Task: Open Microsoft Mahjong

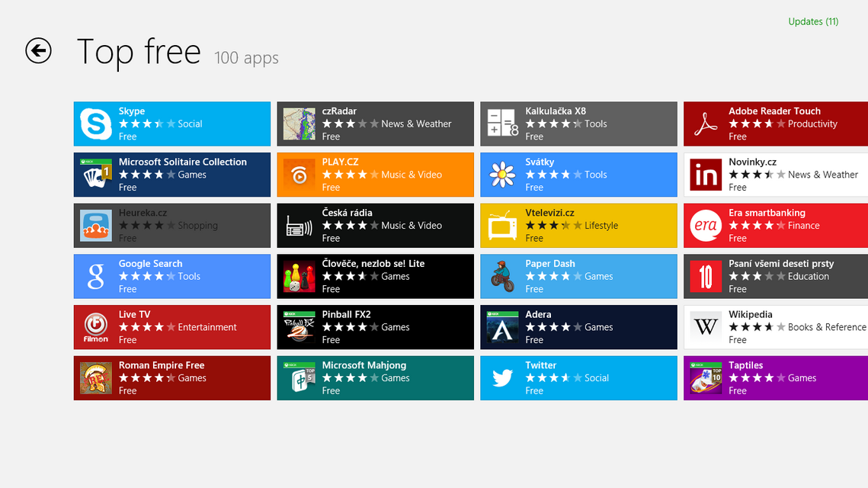Action: click(x=375, y=377)
